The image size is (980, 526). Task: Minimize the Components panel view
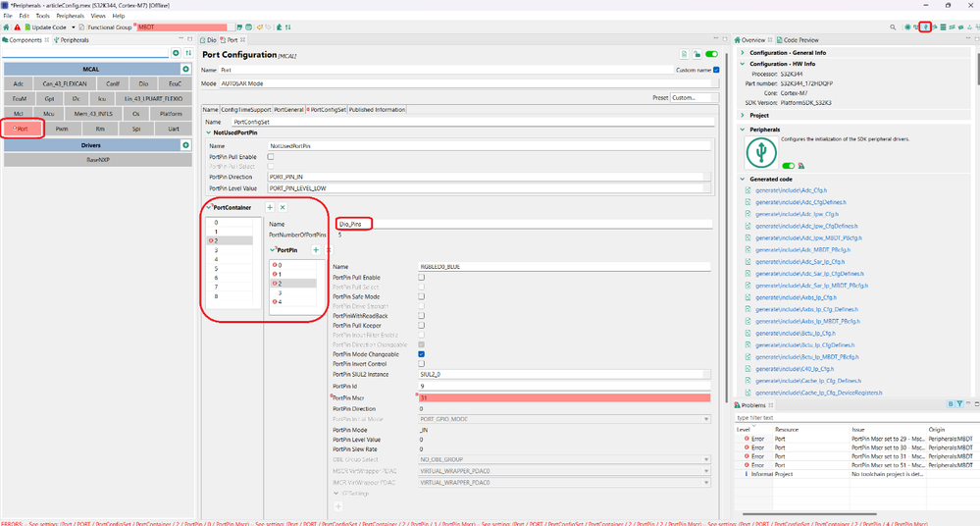click(x=181, y=39)
